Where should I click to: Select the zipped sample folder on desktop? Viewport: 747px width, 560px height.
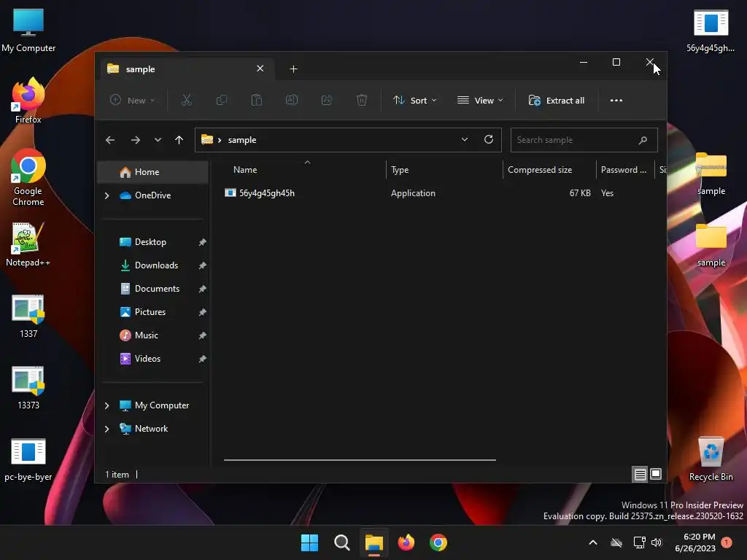(x=711, y=174)
